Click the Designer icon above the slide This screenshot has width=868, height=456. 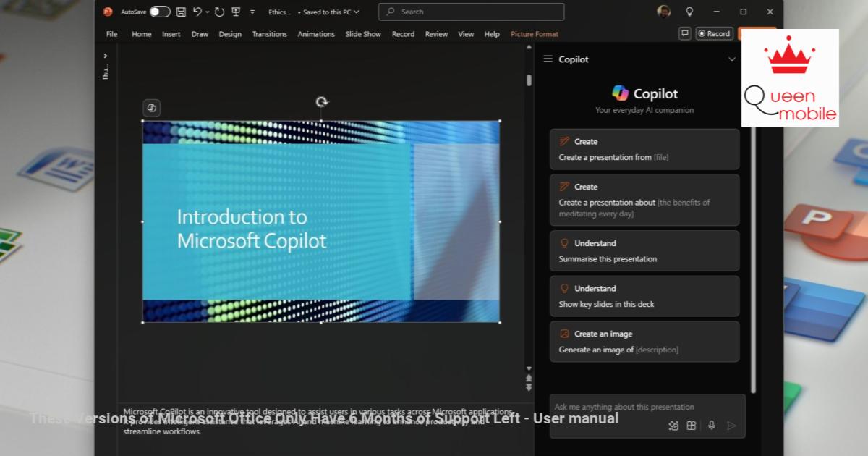(x=152, y=108)
